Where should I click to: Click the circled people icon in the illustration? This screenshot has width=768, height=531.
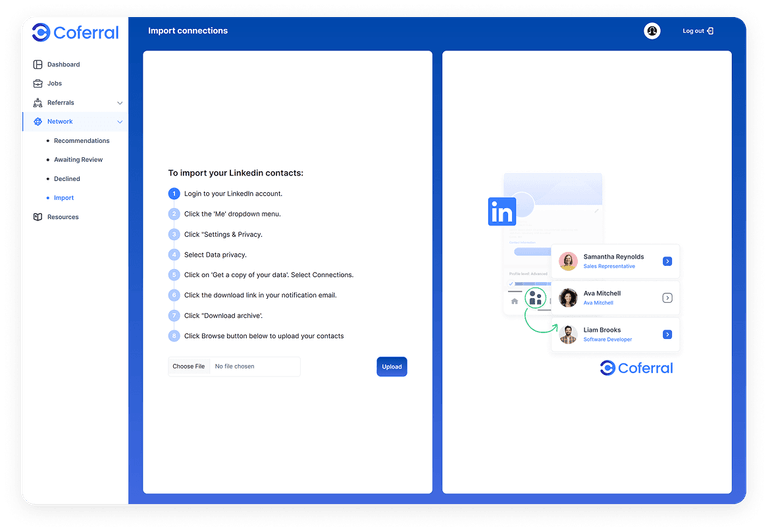535,298
